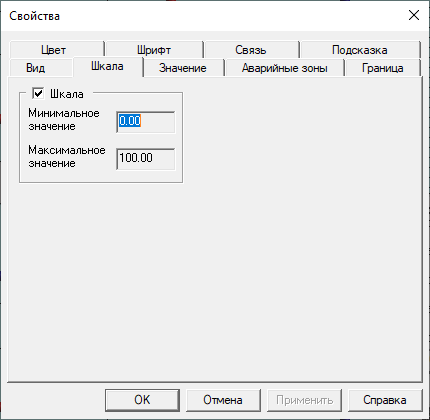Click the Минимальное значение label text
Screen dimensions: 430x420
64,120
